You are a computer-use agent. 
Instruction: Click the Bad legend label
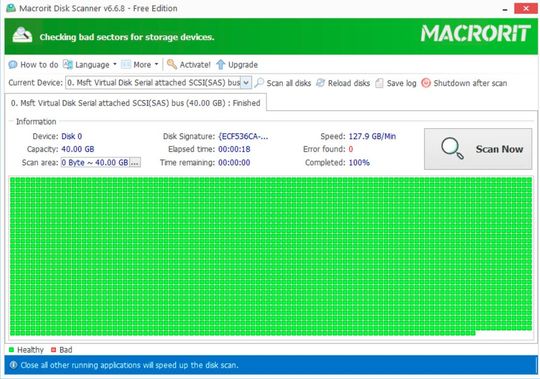pos(66,350)
